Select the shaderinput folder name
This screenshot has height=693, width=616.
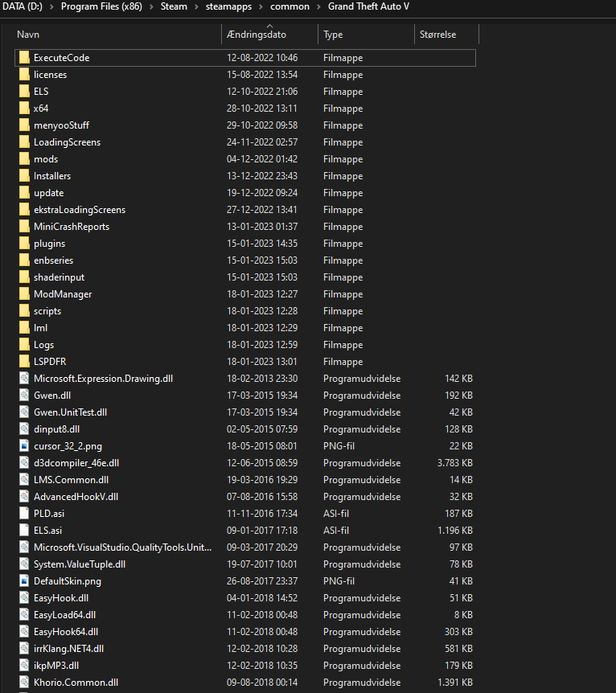click(x=59, y=277)
